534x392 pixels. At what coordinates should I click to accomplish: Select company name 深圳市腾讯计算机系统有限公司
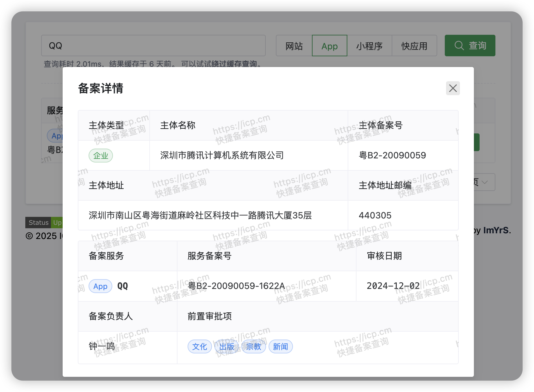coord(222,155)
